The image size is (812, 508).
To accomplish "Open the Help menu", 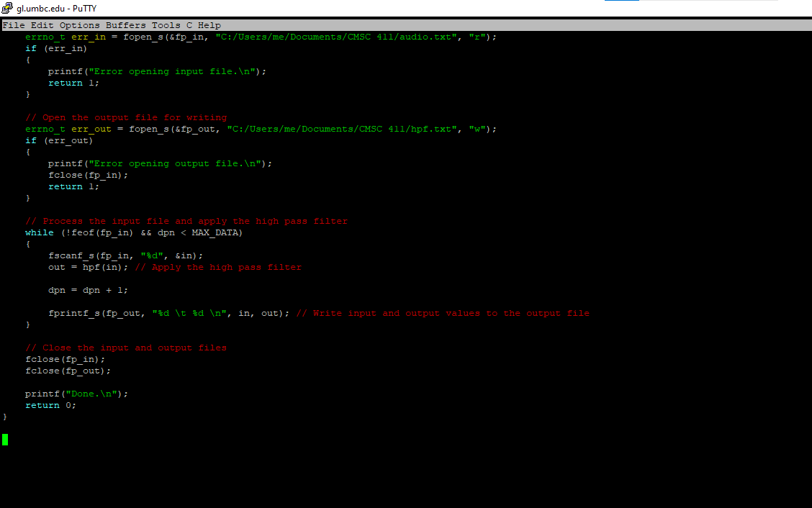I will 209,24.
